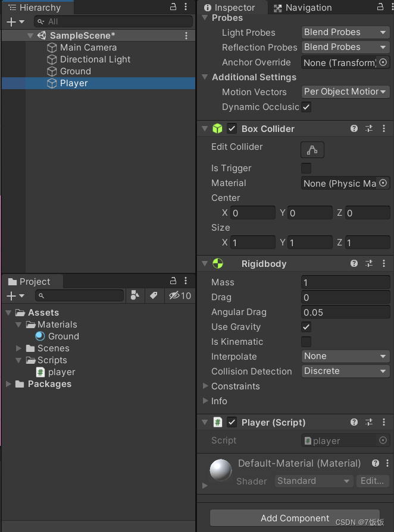
Task: Click the Inspector panel lock icon
Action: pos(380,7)
